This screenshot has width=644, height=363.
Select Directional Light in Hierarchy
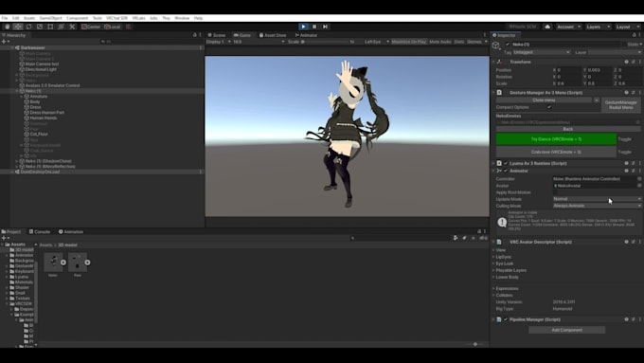pyautogui.click(x=41, y=69)
